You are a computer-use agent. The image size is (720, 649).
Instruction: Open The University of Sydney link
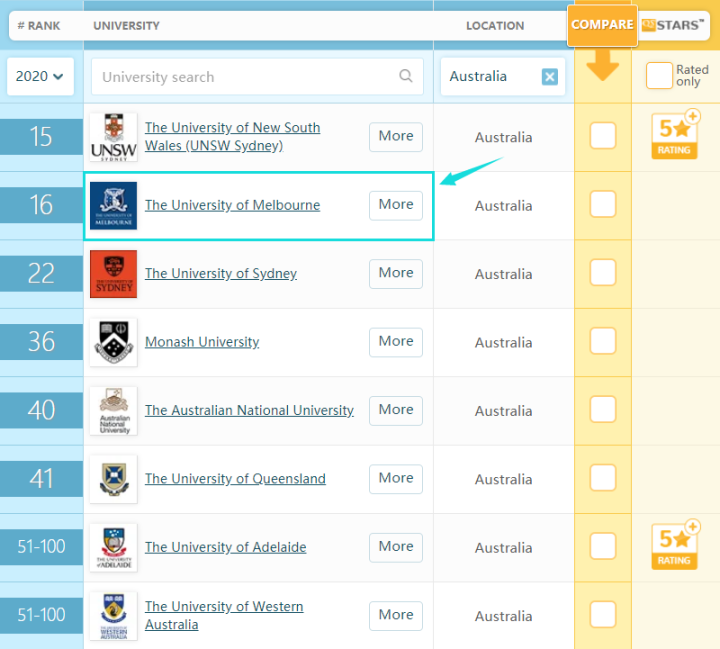click(x=221, y=273)
